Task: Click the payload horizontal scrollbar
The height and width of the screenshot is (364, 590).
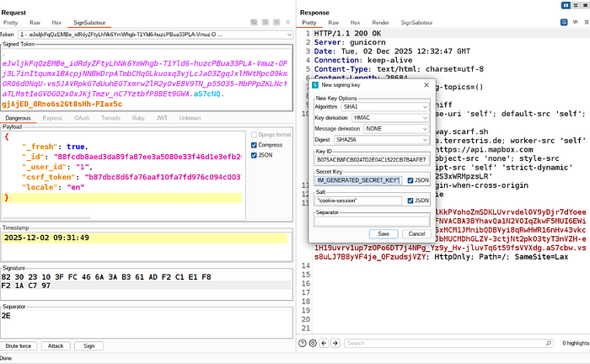Action: pos(46,217)
